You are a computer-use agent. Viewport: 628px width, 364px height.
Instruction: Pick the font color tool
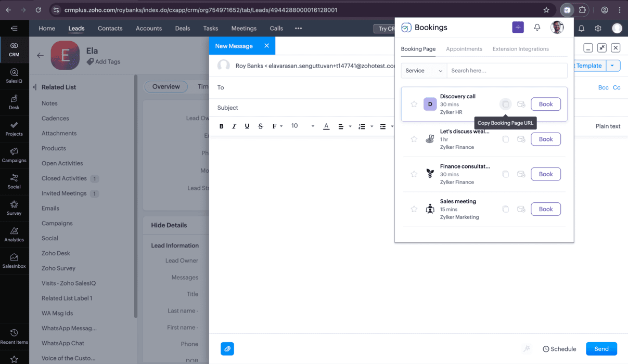coord(326,126)
